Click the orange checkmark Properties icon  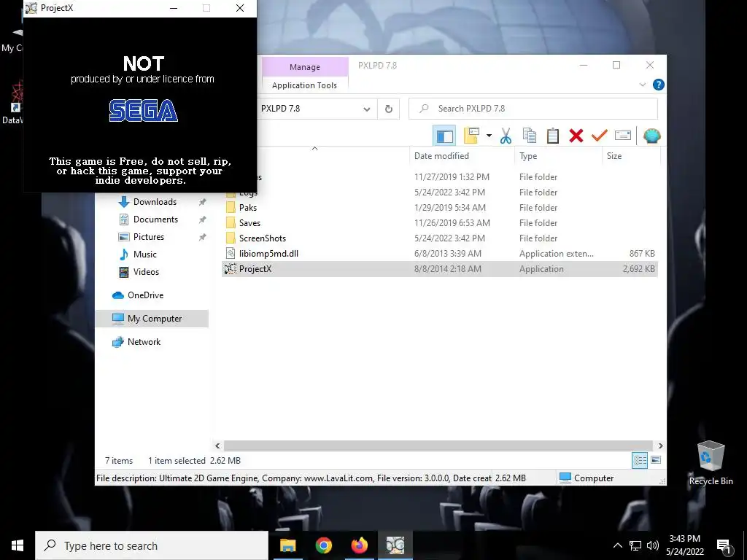click(x=600, y=136)
